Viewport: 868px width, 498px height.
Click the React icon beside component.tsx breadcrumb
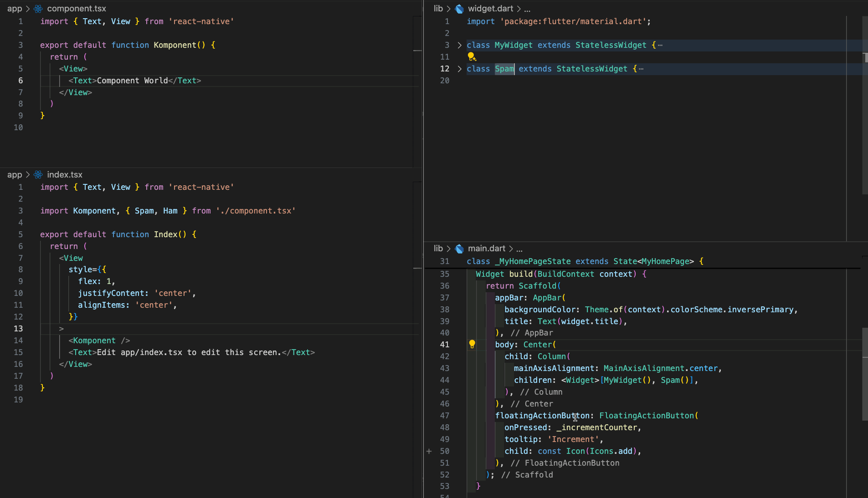(x=38, y=9)
